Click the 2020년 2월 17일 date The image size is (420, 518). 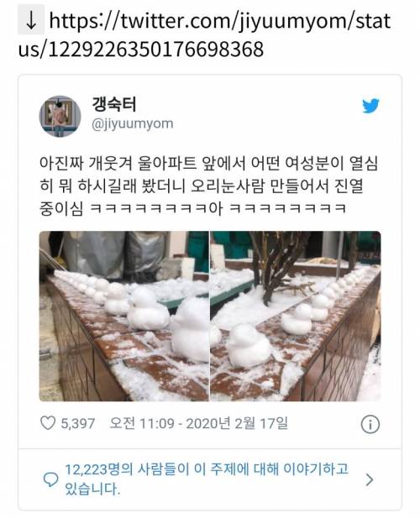pos(237,423)
